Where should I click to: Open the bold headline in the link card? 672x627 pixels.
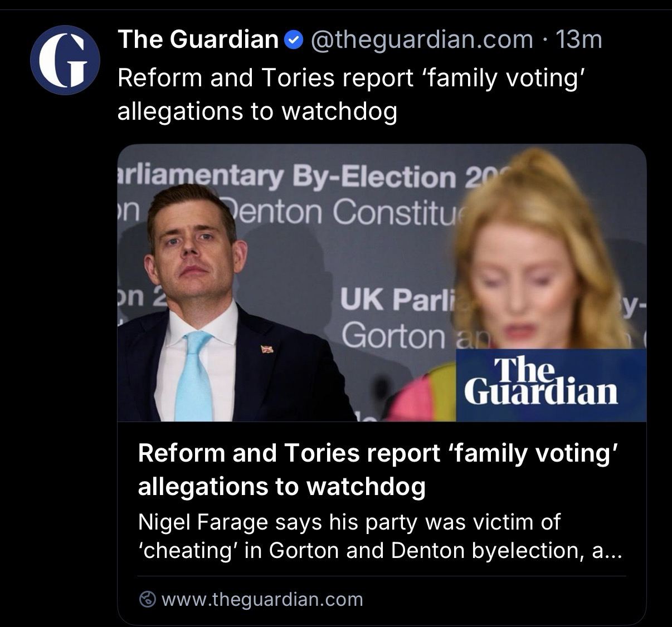(x=378, y=469)
